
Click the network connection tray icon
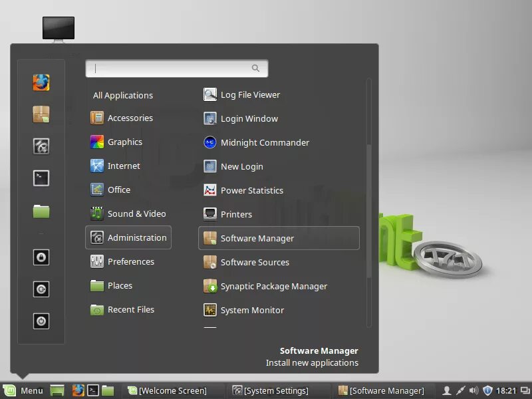[x=460, y=390]
